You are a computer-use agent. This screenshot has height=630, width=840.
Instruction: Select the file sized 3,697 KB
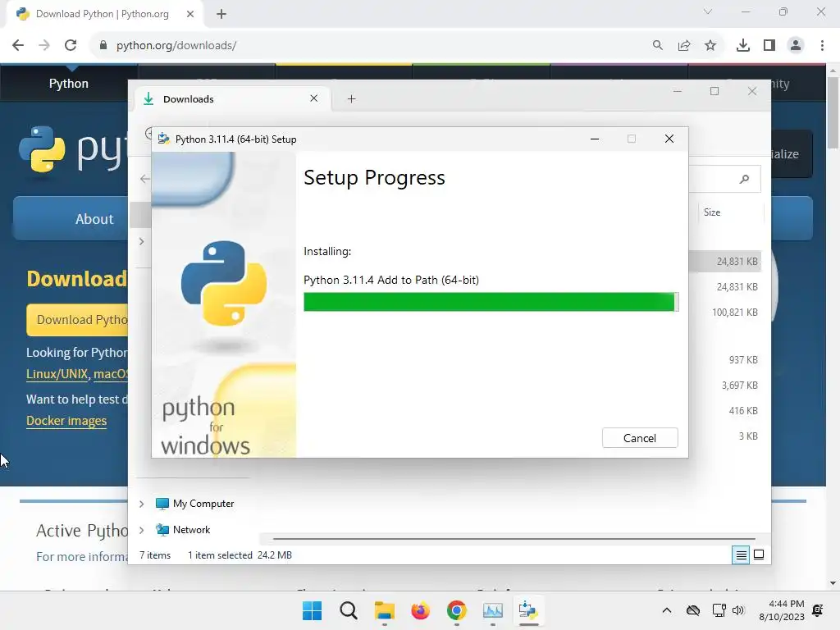[739, 386]
